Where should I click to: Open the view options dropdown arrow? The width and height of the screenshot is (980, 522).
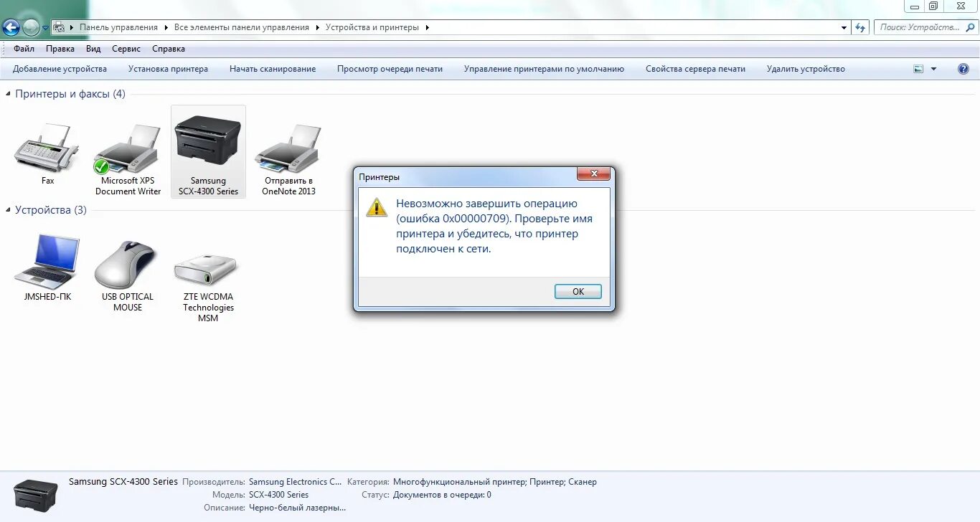tap(933, 69)
